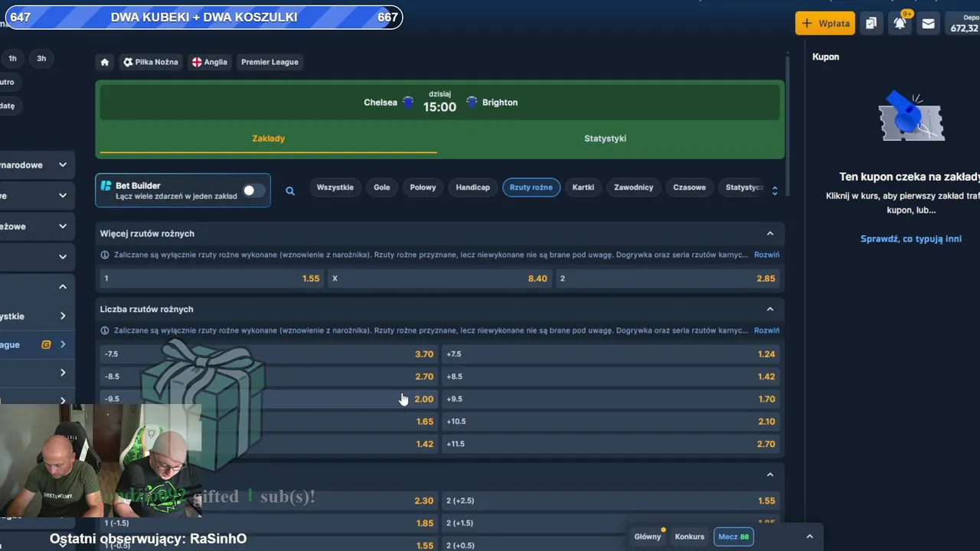Select the Wszystkie filter
The height and width of the screenshot is (551, 980).
335,187
